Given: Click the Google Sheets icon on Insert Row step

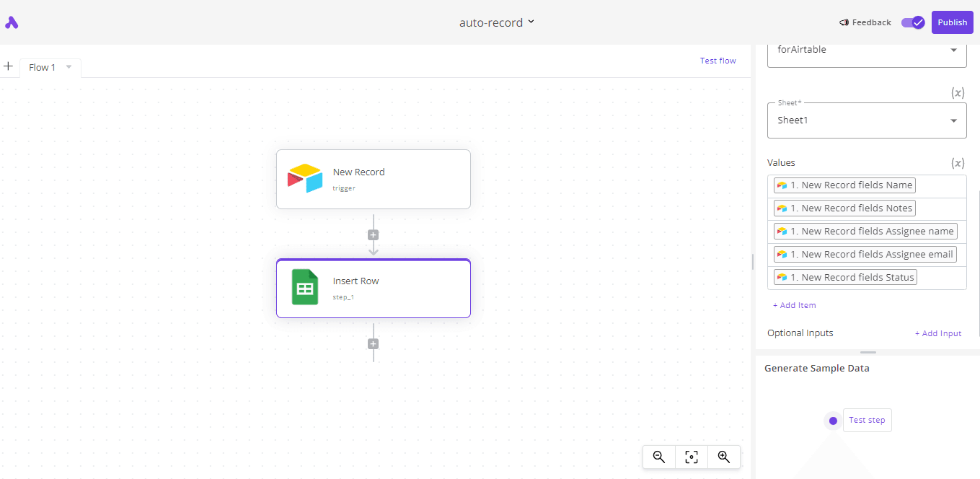Looking at the screenshot, I should [304, 287].
